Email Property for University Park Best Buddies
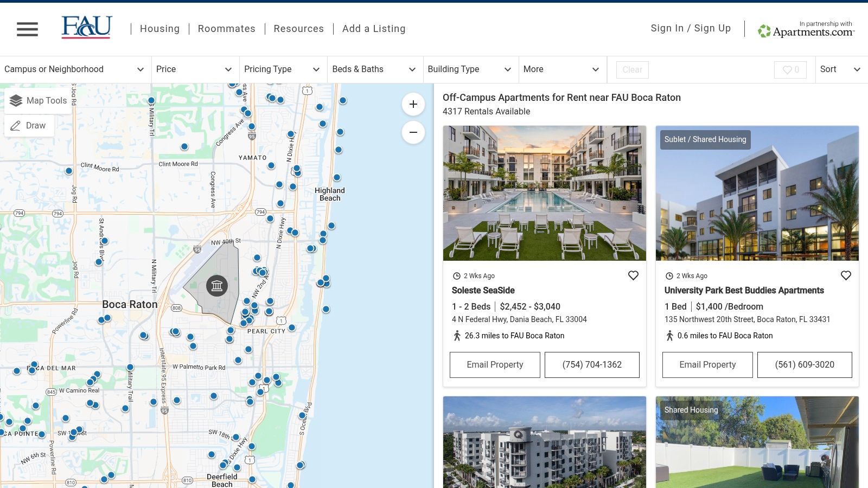 coord(707,365)
